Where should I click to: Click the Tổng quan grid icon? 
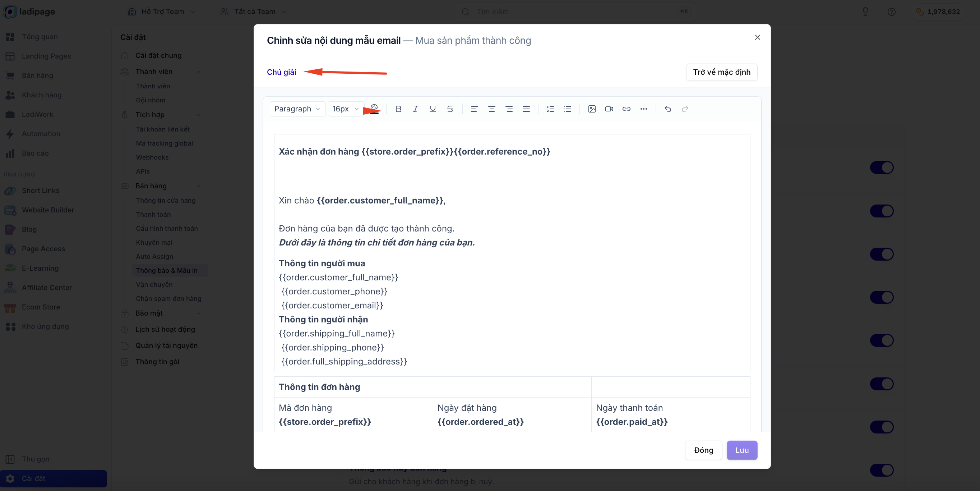click(x=10, y=37)
